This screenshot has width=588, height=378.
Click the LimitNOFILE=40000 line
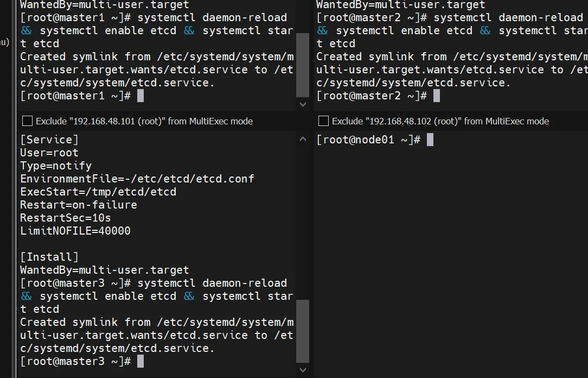click(75, 231)
